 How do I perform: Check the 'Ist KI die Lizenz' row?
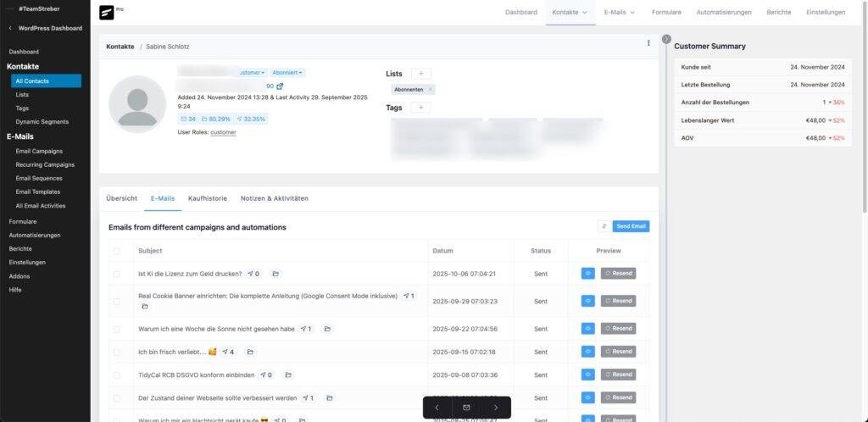[116, 274]
